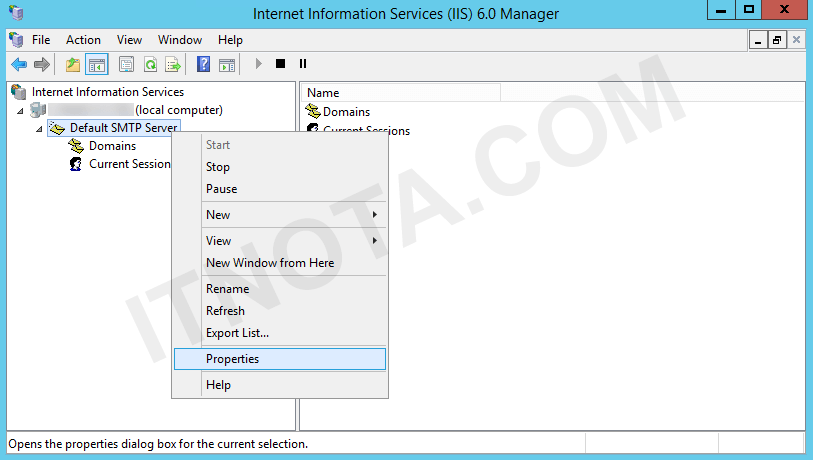Select Properties from the context menu
The height and width of the screenshot is (460, 813).
[280, 359]
